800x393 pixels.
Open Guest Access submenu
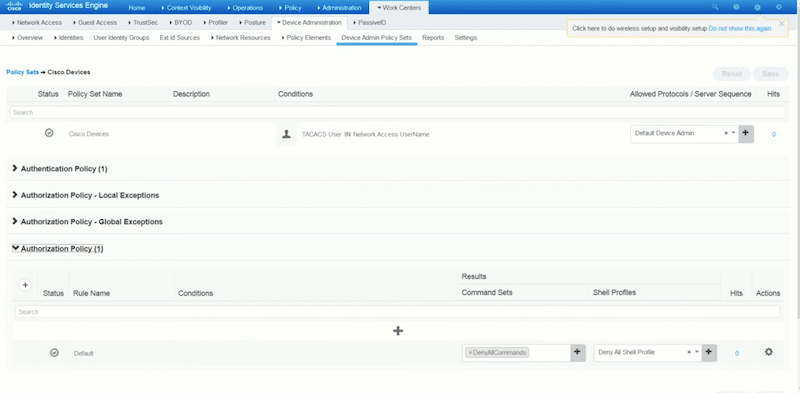click(x=95, y=22)
